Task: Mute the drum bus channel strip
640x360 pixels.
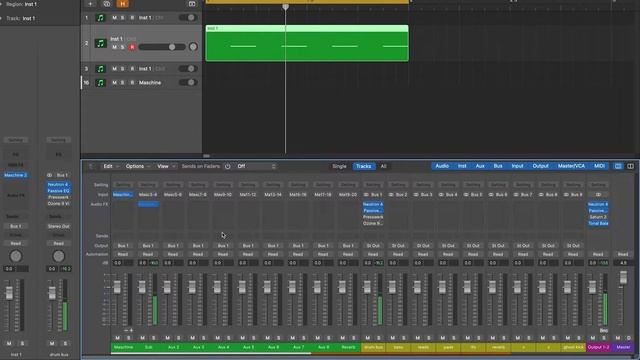Action: (367, 338)
